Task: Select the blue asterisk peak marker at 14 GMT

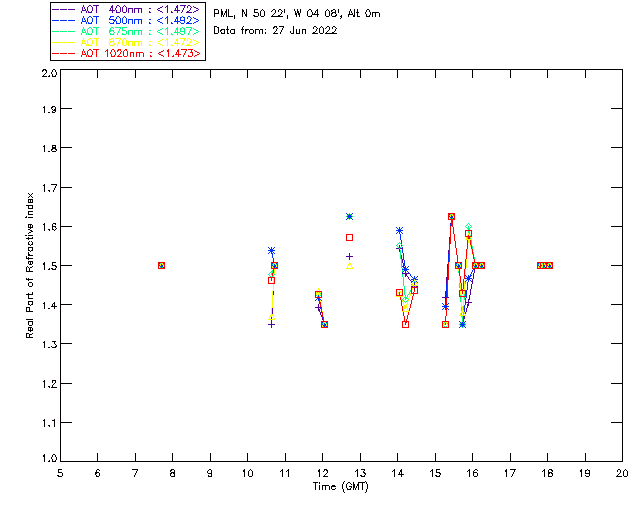Action: tap(400, 231)
